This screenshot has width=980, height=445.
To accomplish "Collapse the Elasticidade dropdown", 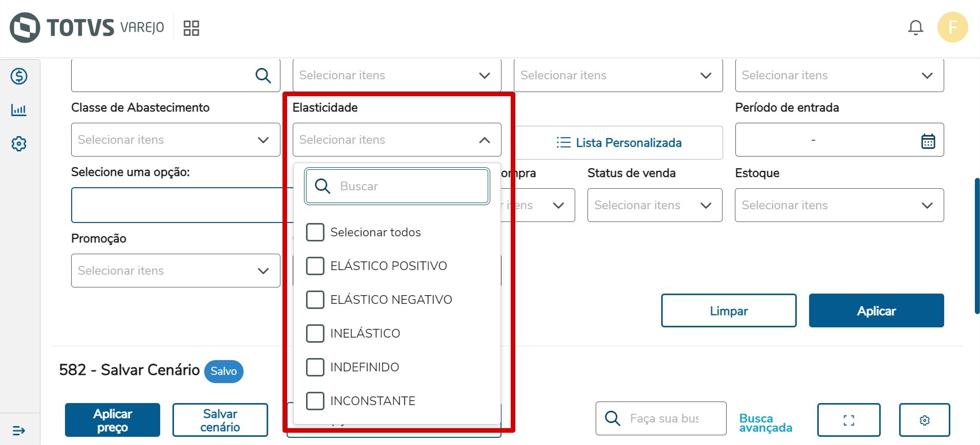I will pos(484,140).
